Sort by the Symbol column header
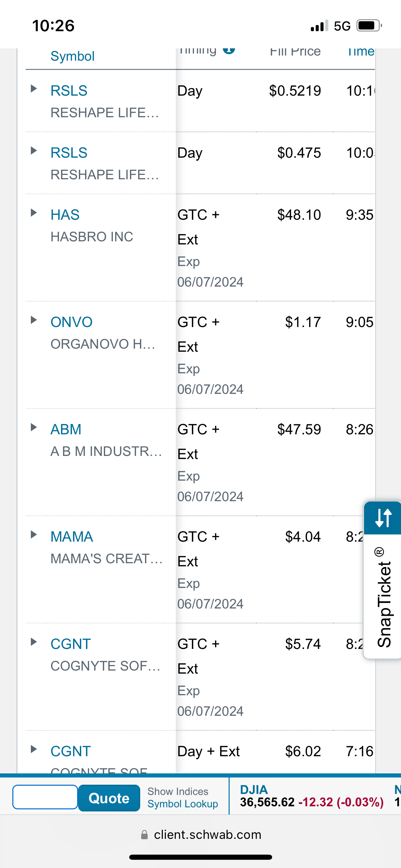401x868 pixels. coord(72,56)
